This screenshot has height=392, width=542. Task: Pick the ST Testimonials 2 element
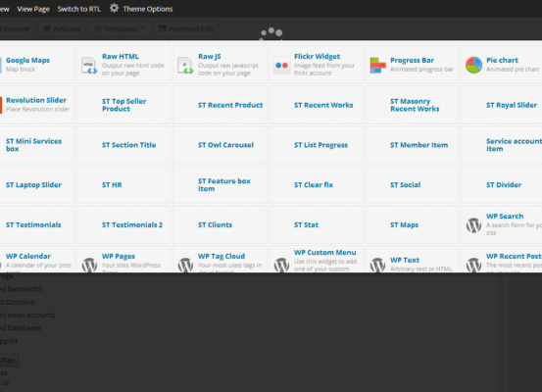click(x=123, y=224)
